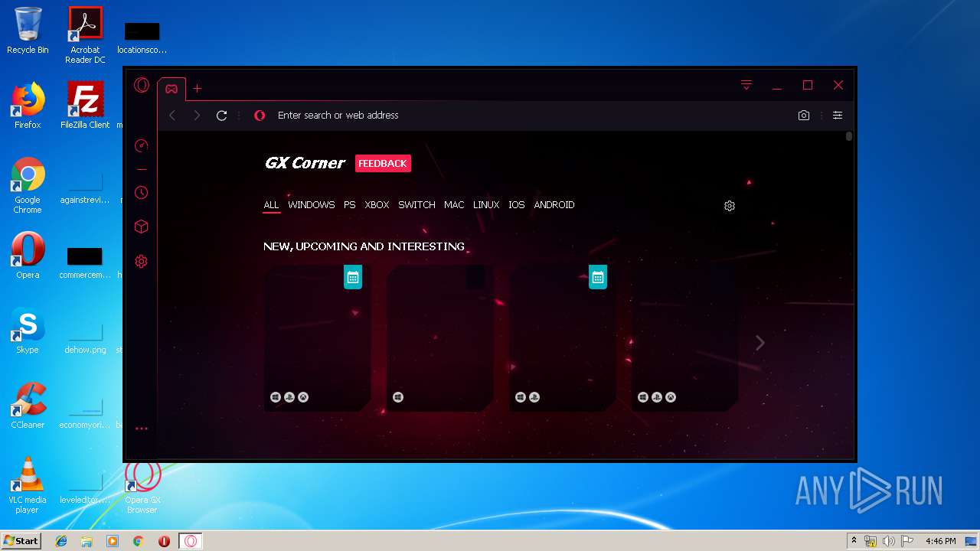The width and height of the screenshot is (980, 551).
Task: Filter games by IOS
Action: (x=517, y=205)
